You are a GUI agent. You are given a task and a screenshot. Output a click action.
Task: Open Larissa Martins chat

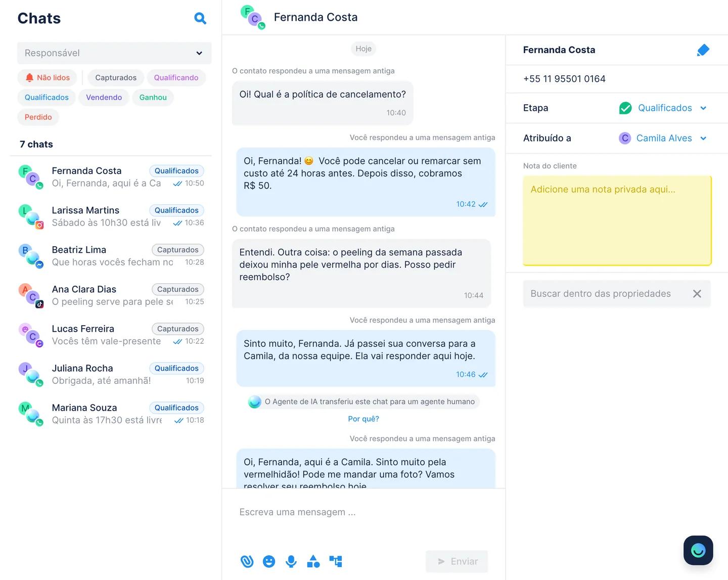(111, 216)
